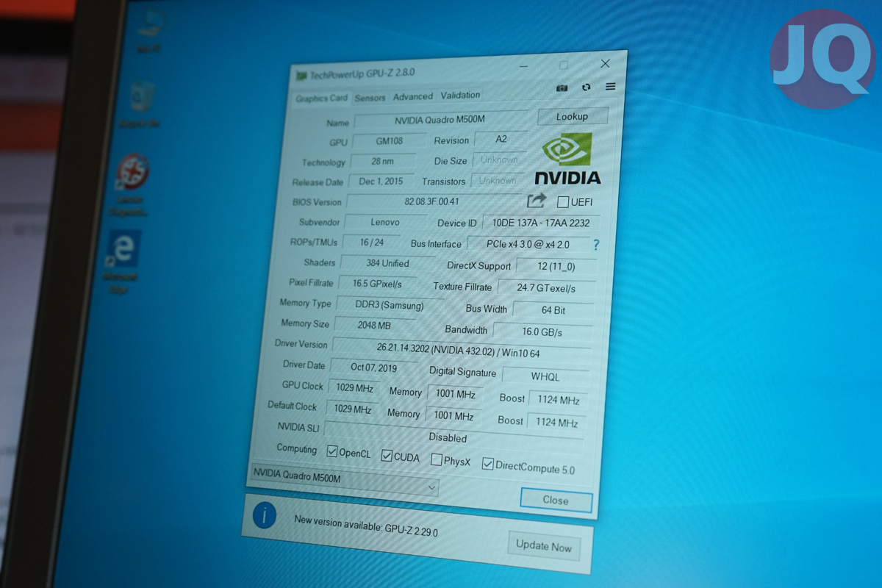Screen dimensions: 882x588
Task: Click the GPU Clock row Boost 1124 MHz
Action: click(559, 400)
